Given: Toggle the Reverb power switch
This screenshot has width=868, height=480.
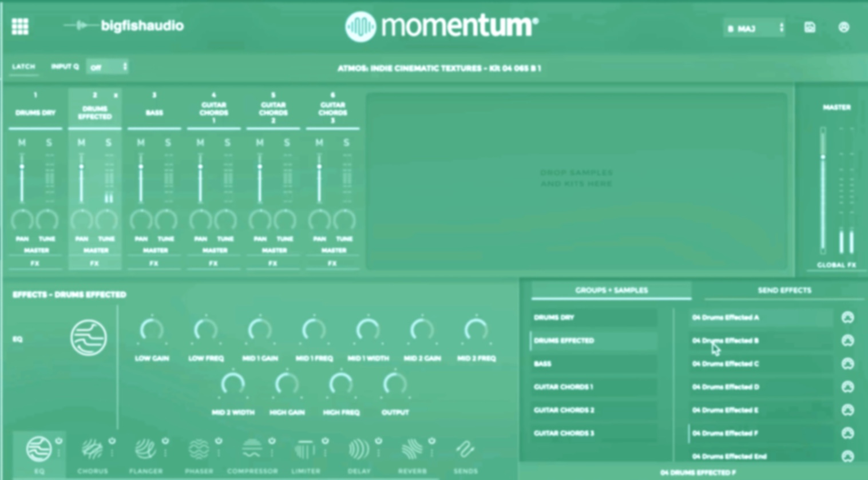Looking at the screenshot, I should 432,441.
